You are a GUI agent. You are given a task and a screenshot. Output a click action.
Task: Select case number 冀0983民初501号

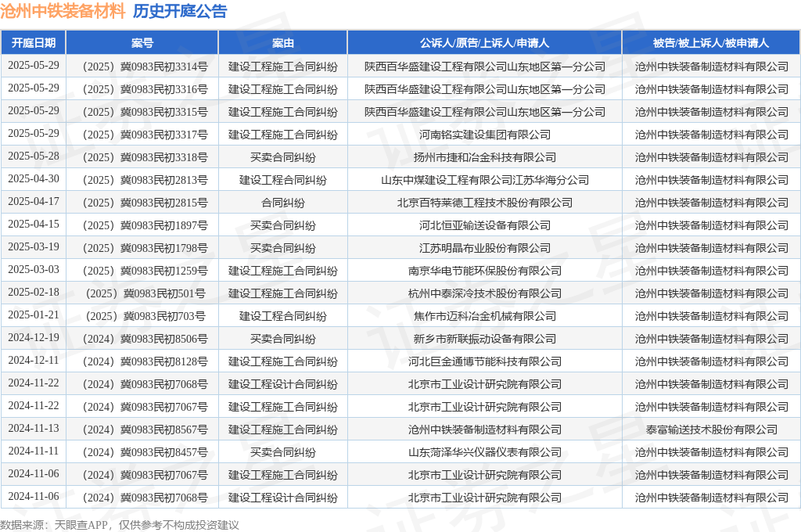(x=164, y=293)
